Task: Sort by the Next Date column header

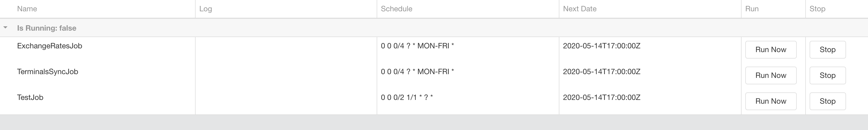Action: [579, 9]
